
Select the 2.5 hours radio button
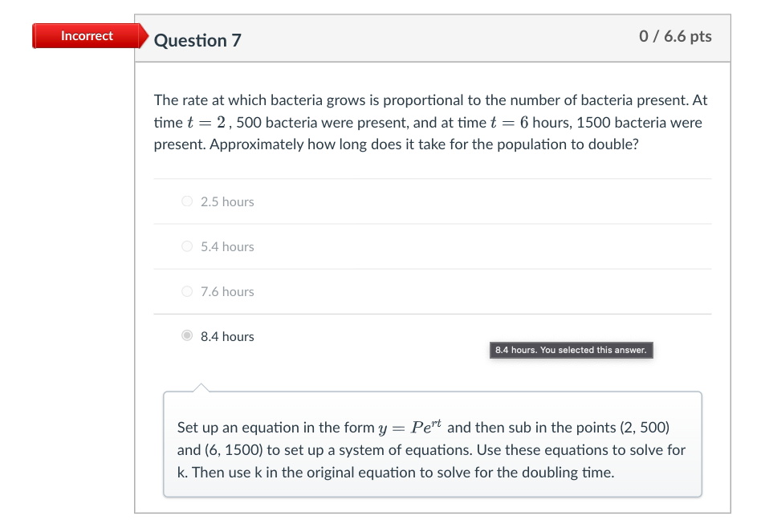[x=186, y=201]
